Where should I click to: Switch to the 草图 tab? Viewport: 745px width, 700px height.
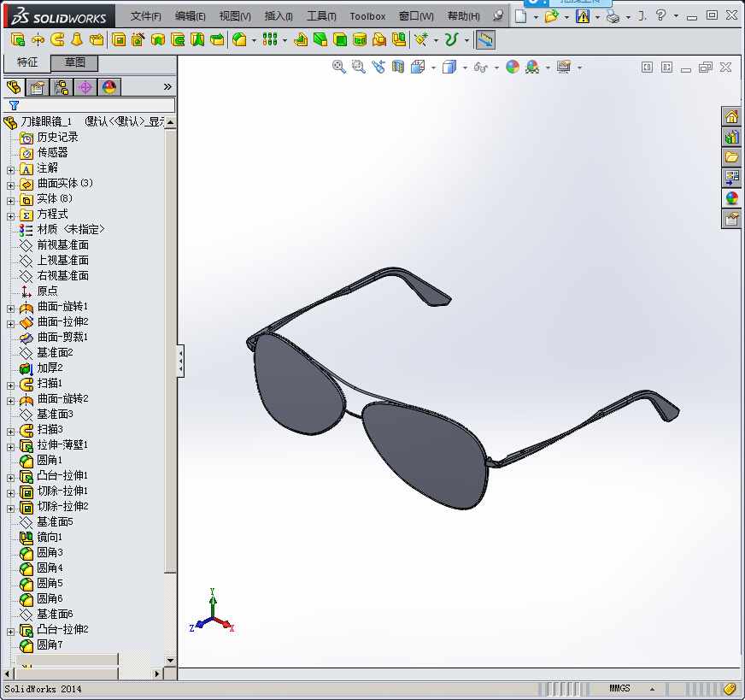(74, 62)
